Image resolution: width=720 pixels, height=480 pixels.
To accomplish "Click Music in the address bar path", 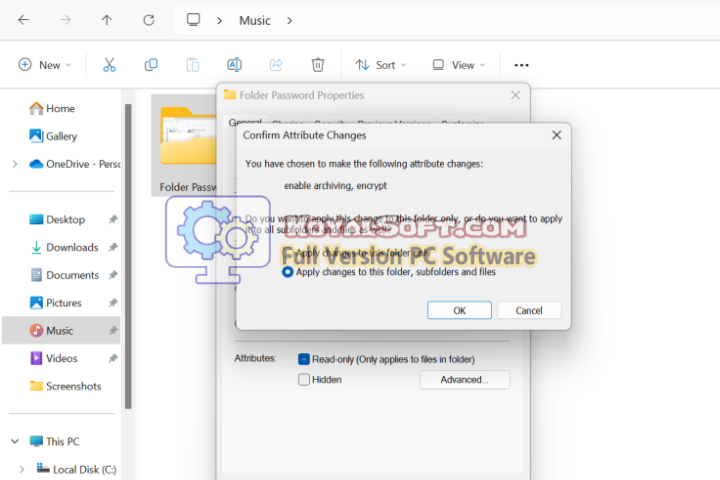I will pyautogui.click(x=255, y=21).
